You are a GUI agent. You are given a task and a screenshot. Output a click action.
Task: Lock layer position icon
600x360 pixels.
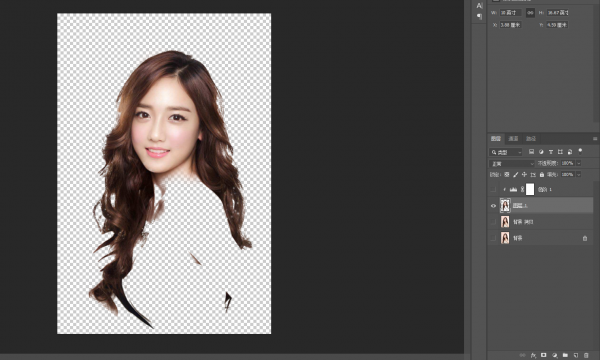click(x=524, y=174)
